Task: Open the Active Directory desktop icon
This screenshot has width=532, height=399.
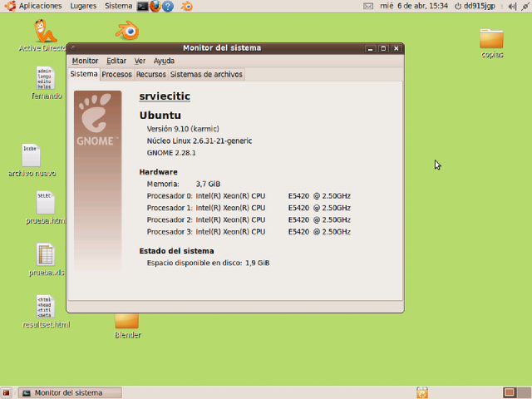Action: coord(45,32)
